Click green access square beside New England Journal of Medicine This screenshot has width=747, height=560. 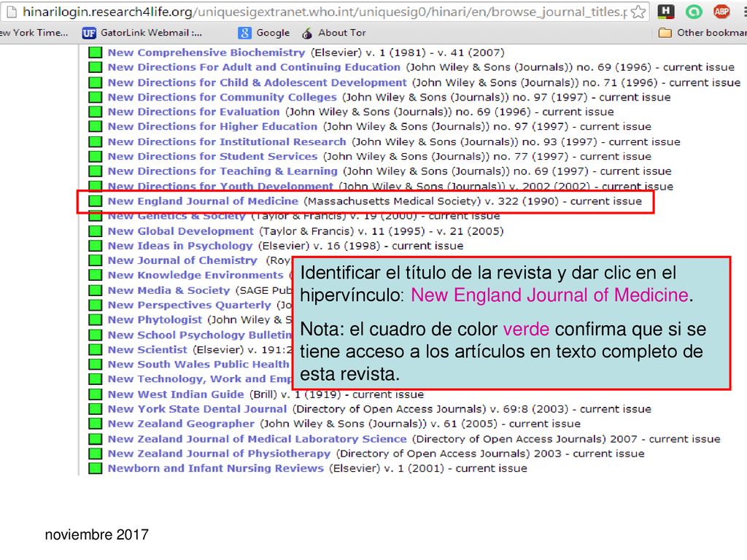pyautogui.click(x=96, y=201)
